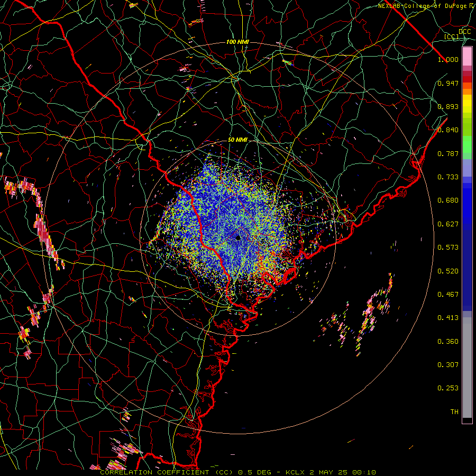The height and width of the screenshot is (476, 476).
Task: Click the "50 NMI" range ring label
Action: [237, 140]
